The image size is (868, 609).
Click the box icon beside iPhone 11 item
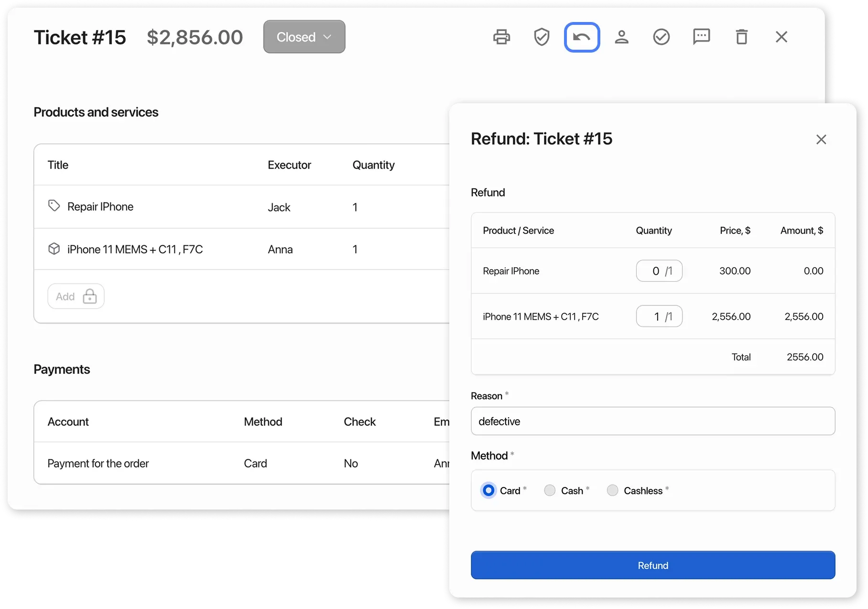[54, 249]
